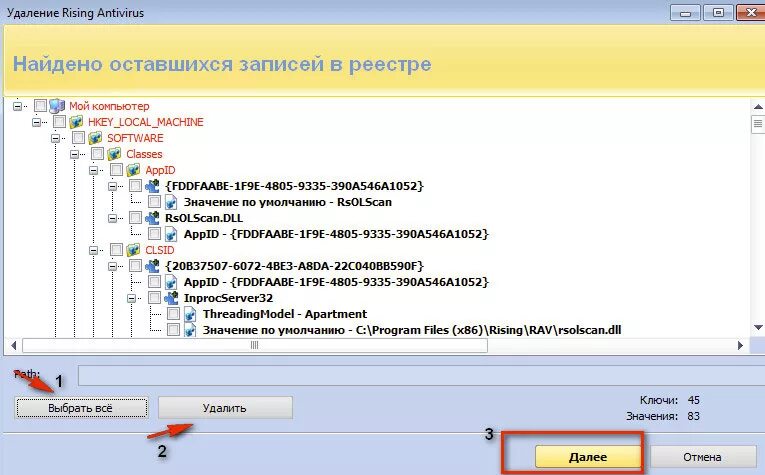Select the AppID value row under the {20B37507...} key
This screenshot has width=765, height=475.
pos(336,282)
